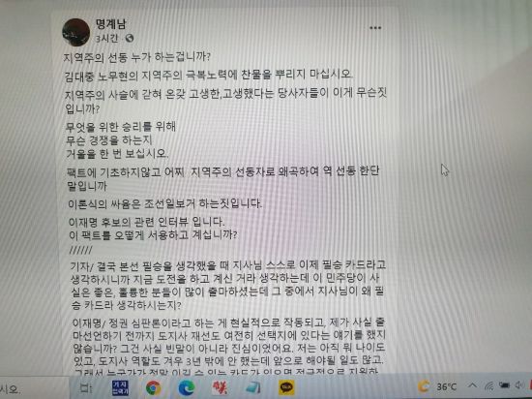The width and height of the screenshot is (532, 399).
Task: Click the 명계남 profile picture
Action: 76,32
